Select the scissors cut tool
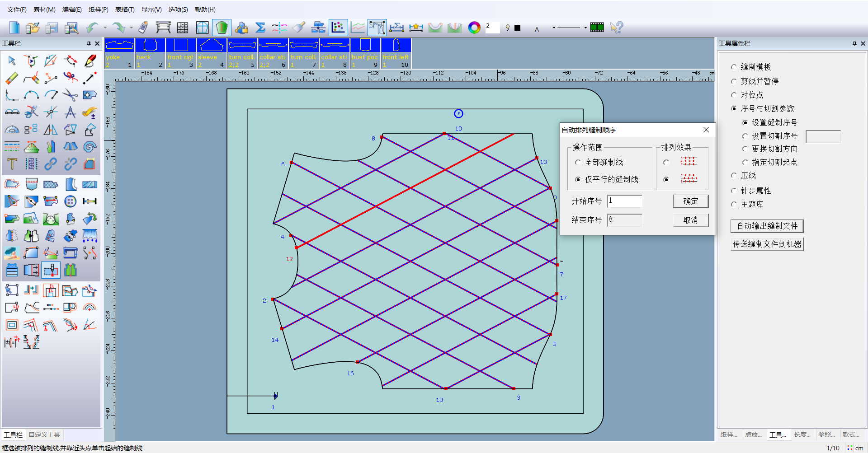Screen dimensions: 868x453 click(70, 95)
